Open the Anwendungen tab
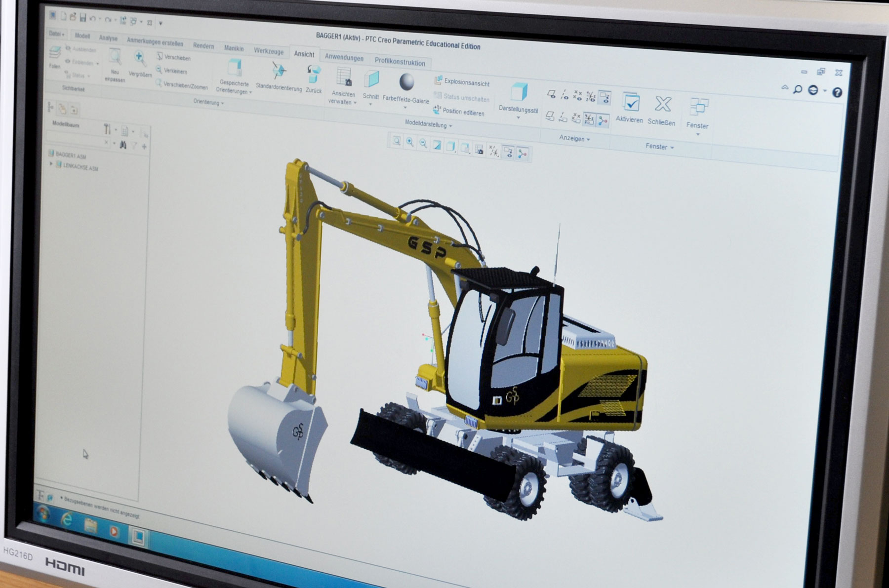Viewport: 889px width, 588px height. coord(344,57)
